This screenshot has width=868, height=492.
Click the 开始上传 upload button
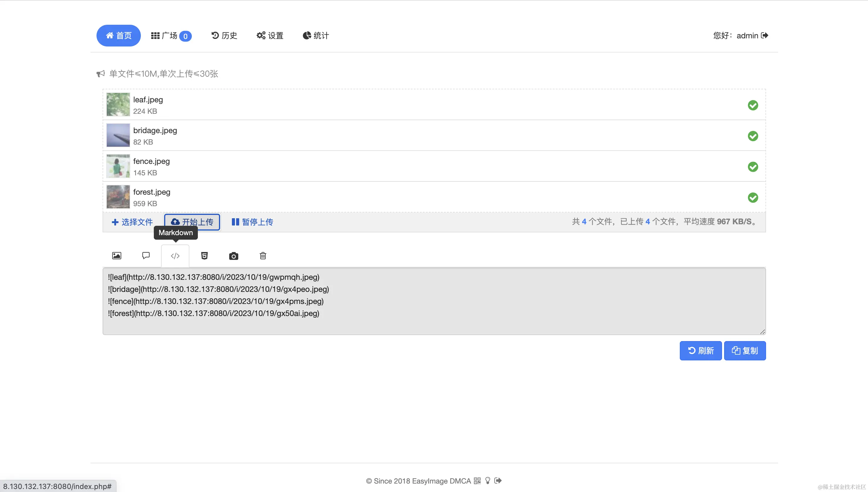click(x=192, y=222)
